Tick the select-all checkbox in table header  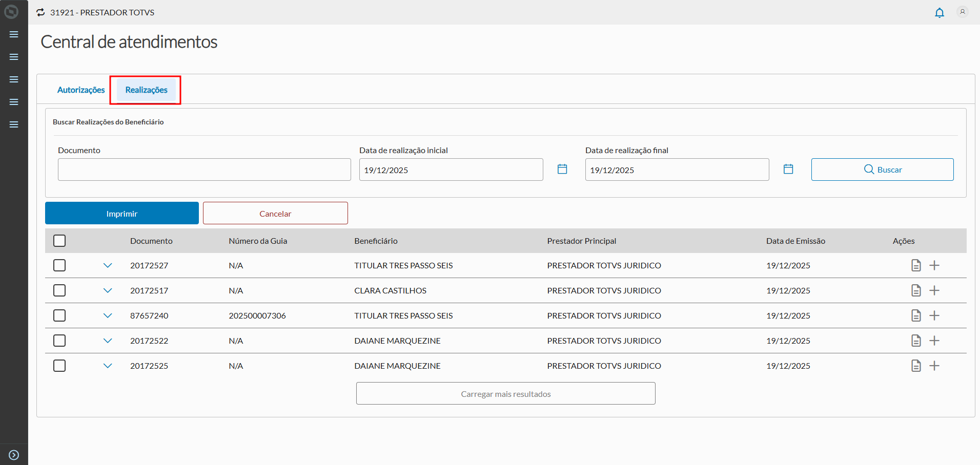coord(59,241)
